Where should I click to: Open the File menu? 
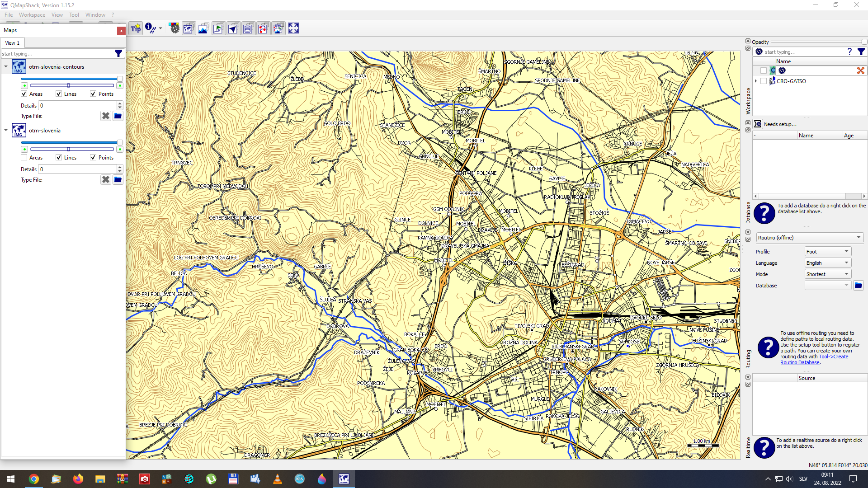point(9,15)
